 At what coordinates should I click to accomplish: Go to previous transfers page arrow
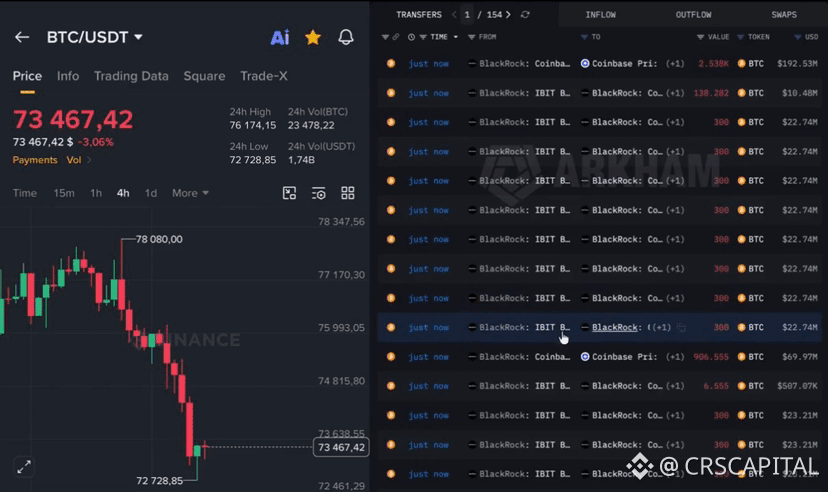tap(454, 15)
